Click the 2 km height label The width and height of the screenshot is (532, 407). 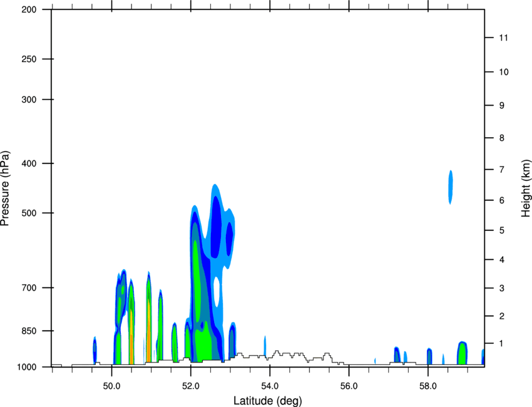point(502,316)
